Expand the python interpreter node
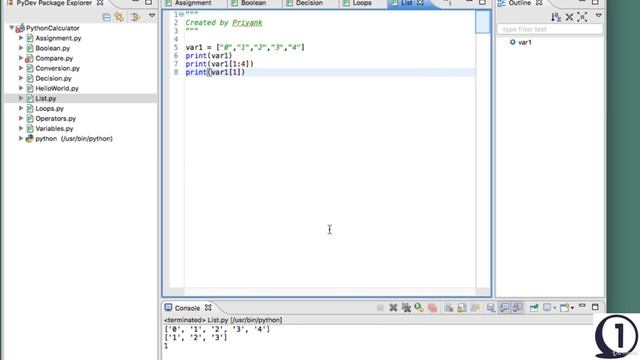The image size is (640, 360). pos(21,138)
